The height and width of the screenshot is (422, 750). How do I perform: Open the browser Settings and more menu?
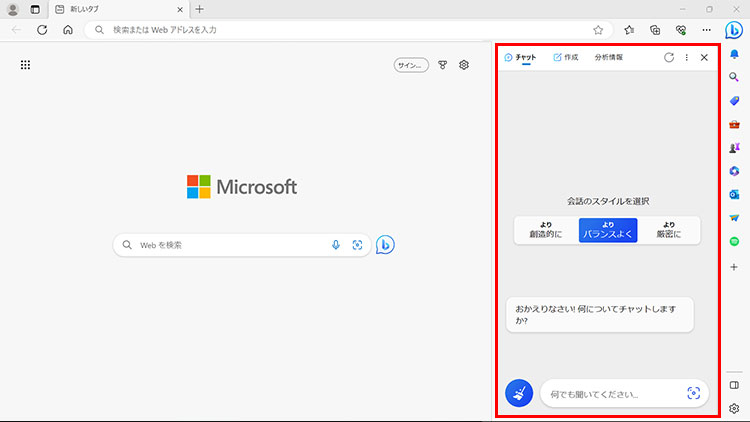tap(706, 30)
